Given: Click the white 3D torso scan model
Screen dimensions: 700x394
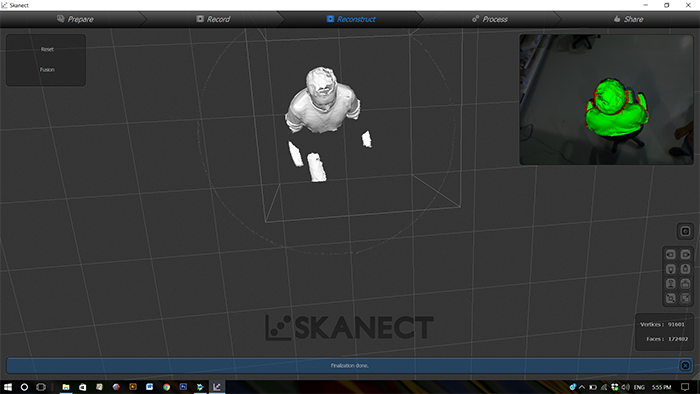Looking at the screenshot, I should [322, 100].
